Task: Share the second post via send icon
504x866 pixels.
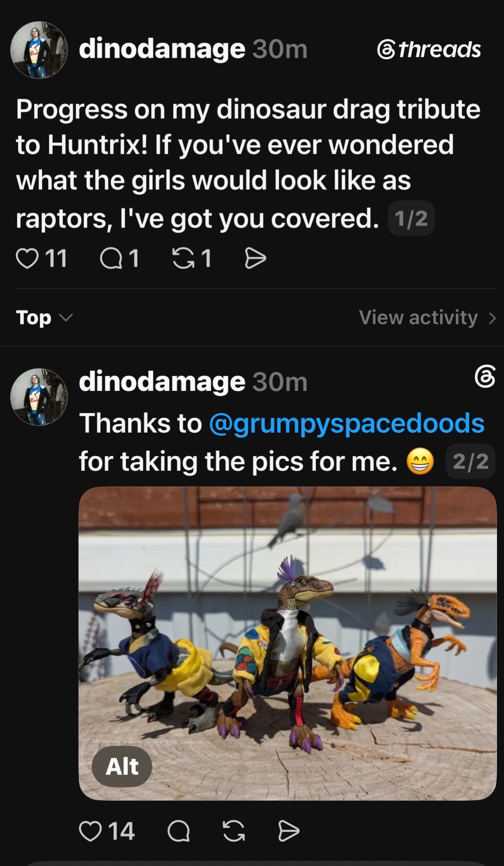Action: tap(289, 831)
